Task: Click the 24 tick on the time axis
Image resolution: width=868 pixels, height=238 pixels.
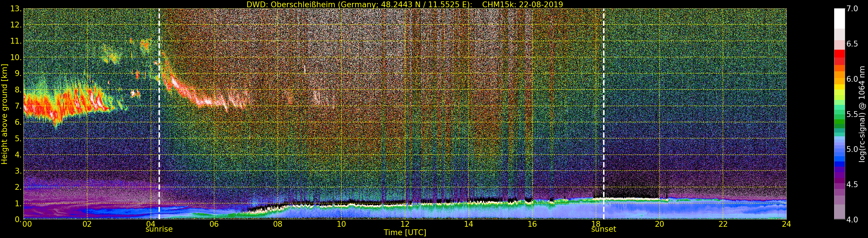Action: [786, 224]
